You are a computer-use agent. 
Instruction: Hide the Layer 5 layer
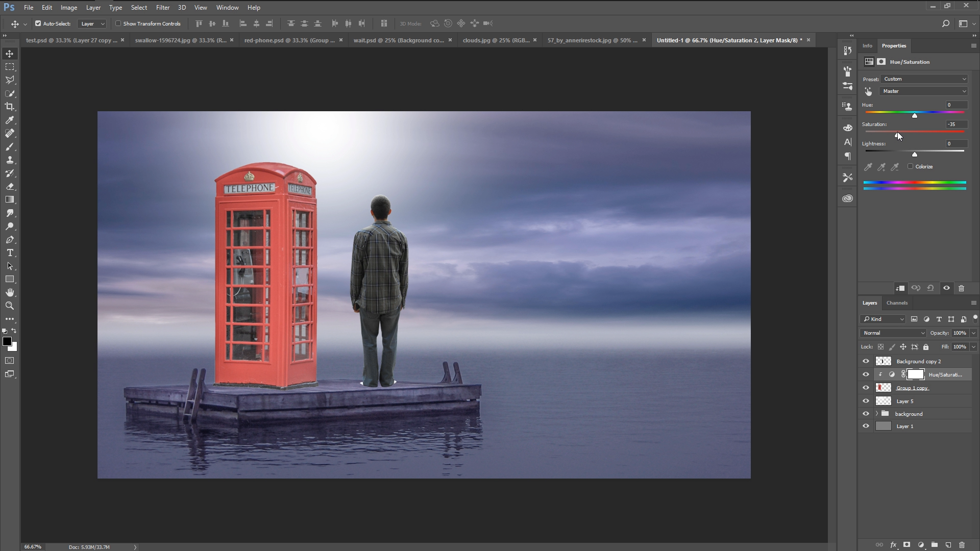point(866,401)
